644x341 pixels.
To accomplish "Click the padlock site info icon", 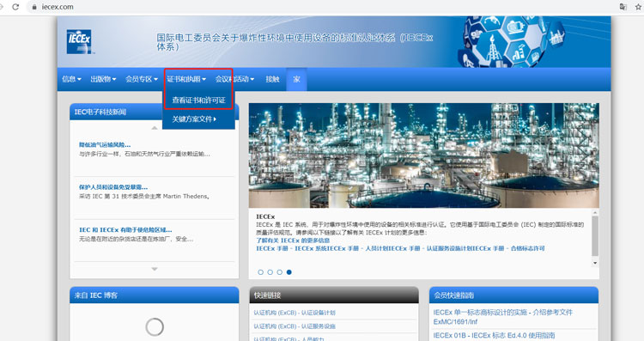I will pyautogui.click(x=34, y=7).
